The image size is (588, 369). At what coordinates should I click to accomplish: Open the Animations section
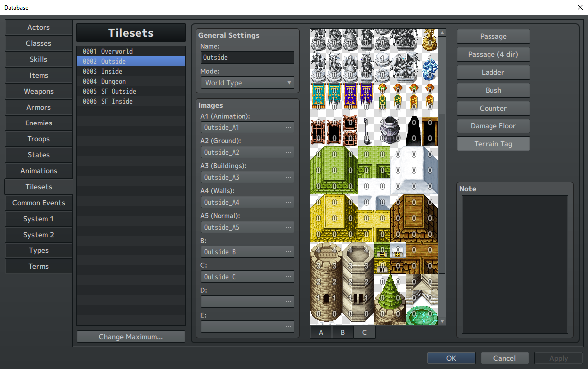pos(39,171)
